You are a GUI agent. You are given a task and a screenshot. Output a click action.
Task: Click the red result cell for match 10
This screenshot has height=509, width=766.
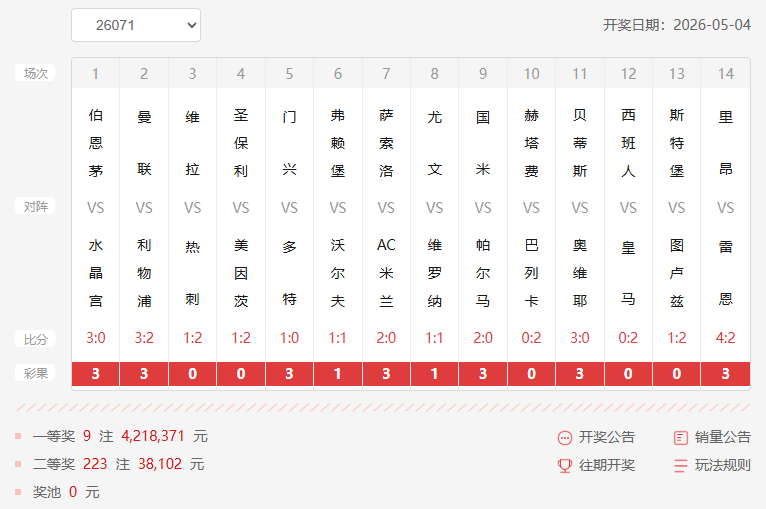(x=532, y=374)
